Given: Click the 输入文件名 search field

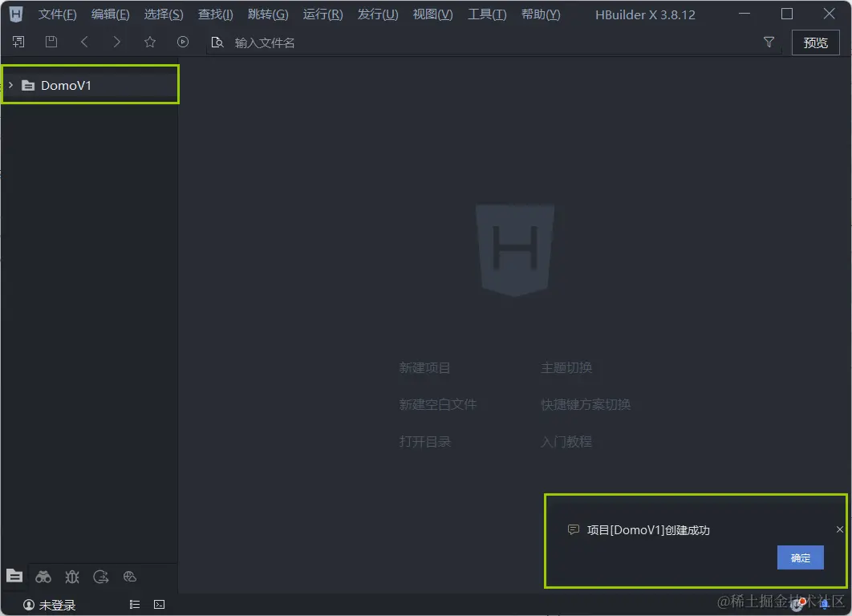Looking at the screenshot, I should 494,43.
